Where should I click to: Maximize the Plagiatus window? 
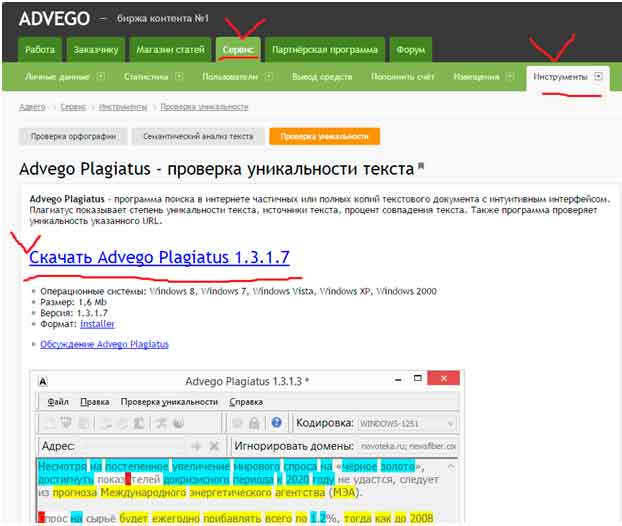click(417, 378)
